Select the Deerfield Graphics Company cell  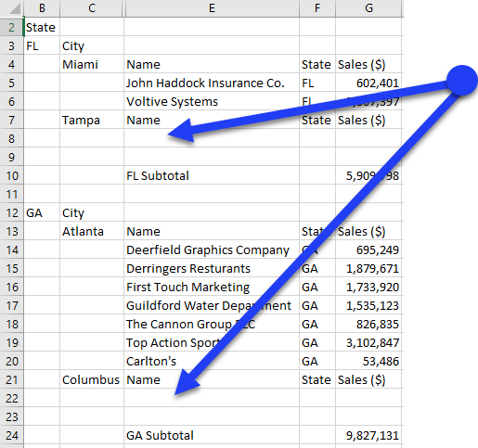pos(212,250)
